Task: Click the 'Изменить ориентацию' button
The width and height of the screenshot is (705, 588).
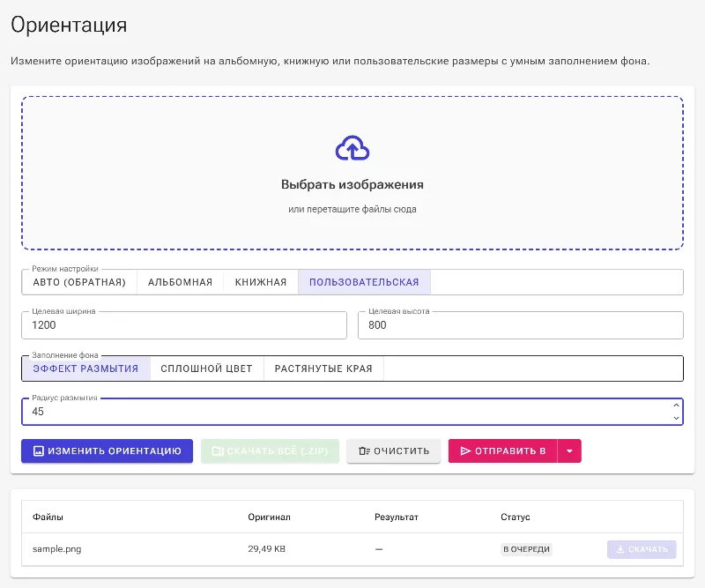Action: 107,450
